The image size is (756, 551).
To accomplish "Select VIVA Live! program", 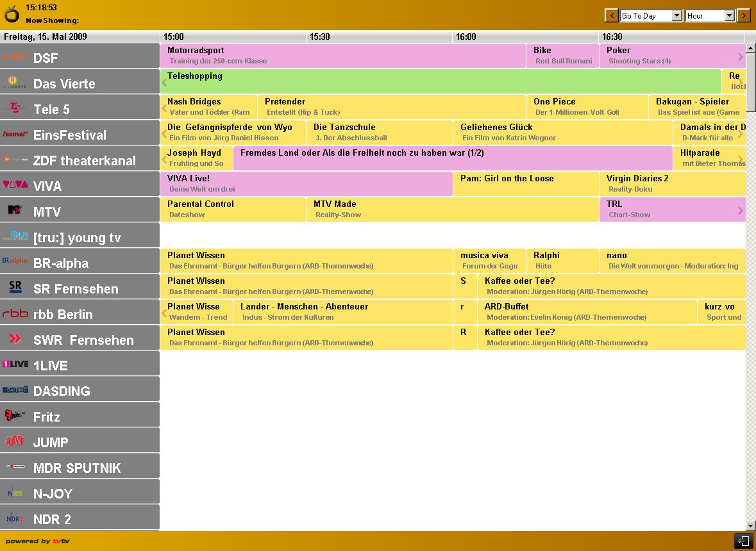I will [306, 183].
